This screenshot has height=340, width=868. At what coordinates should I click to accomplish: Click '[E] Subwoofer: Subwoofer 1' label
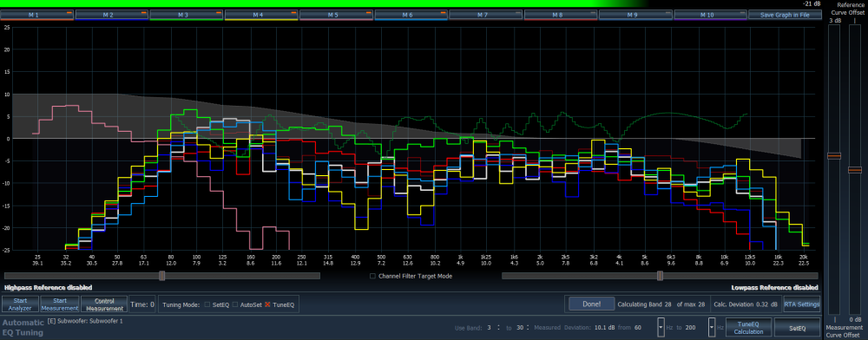(85, 321)
